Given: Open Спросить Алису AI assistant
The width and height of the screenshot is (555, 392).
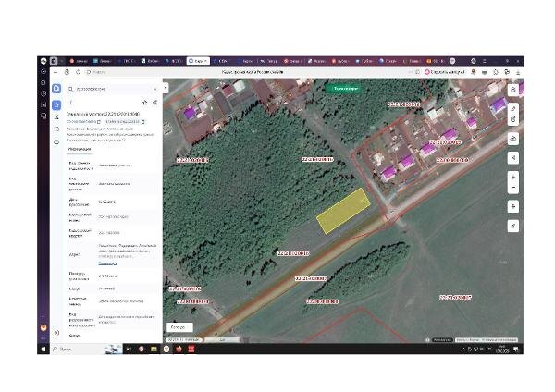Looking at the screenshot, I should [445, 72].
